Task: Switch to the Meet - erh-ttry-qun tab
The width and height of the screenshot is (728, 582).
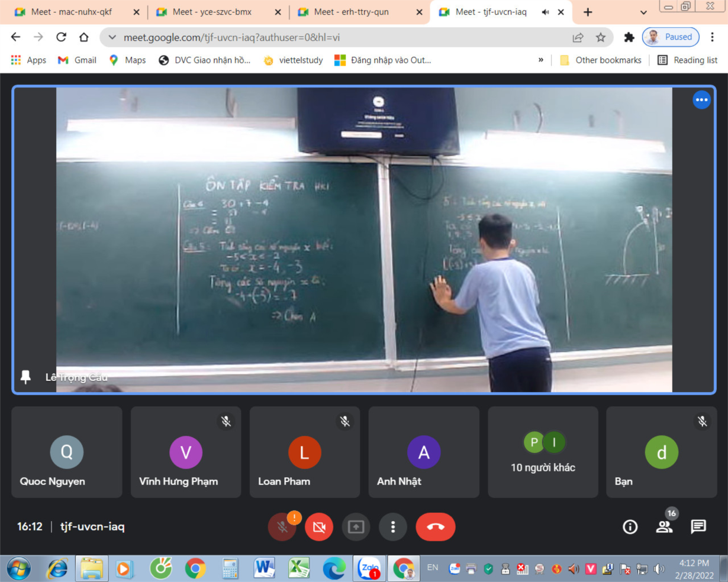Action: (352, 12)
